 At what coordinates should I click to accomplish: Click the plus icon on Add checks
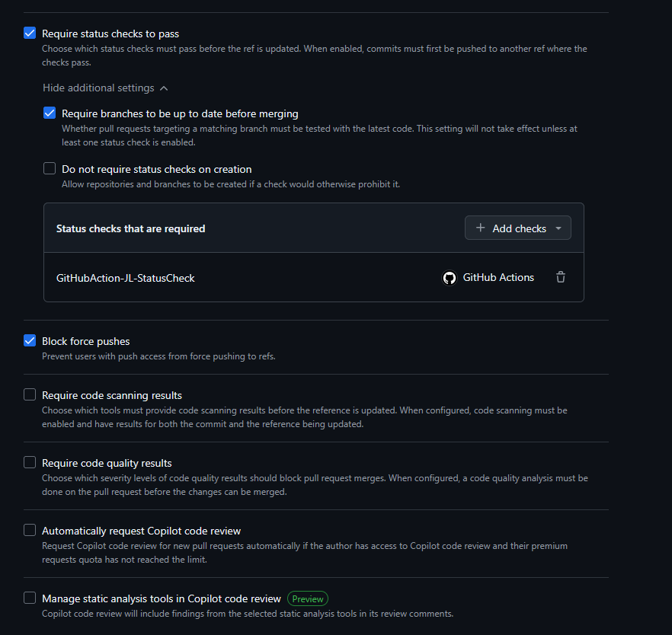480,228
